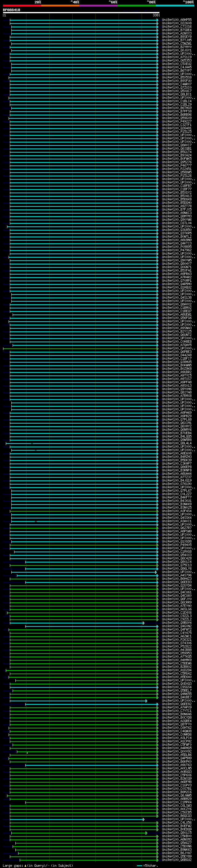Select the green ~80% legend segment
The width and height of the screenshot is (197, 868).
click(x=136, y=6)
